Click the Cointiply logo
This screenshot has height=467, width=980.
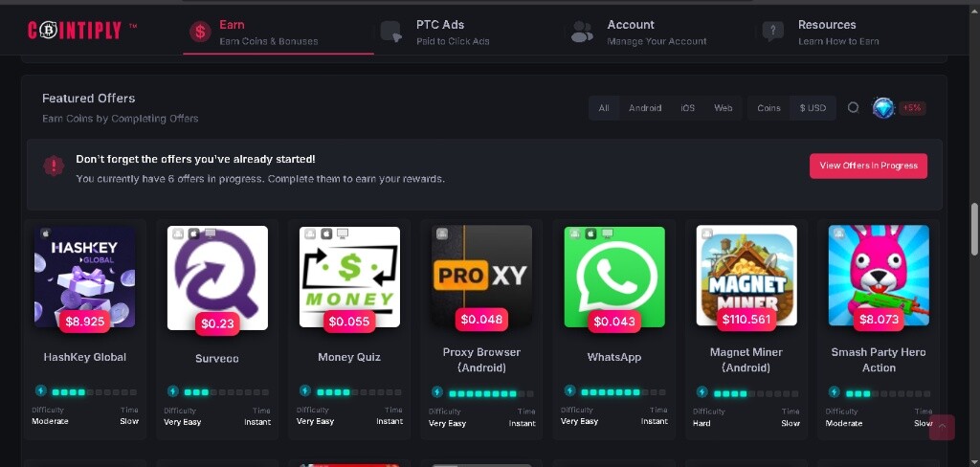(82, 30)
